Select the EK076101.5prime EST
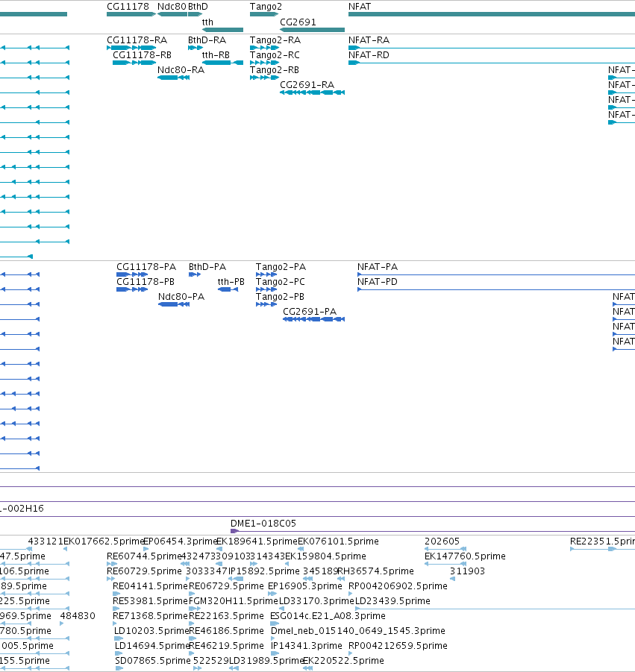The height and width of the screenshot is (672, 635). tap(301, 549)
